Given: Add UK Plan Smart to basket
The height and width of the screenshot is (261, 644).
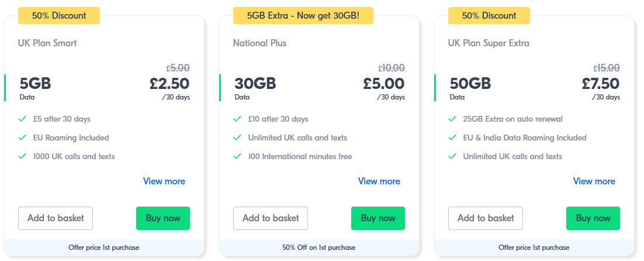Looking at the screenshot, I should [x=56, y=218].
